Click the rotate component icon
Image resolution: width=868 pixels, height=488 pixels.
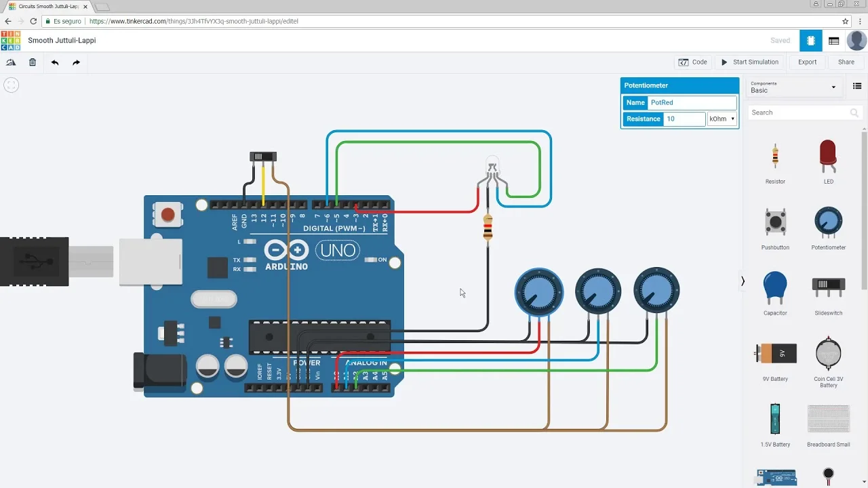tap(11, 62)
